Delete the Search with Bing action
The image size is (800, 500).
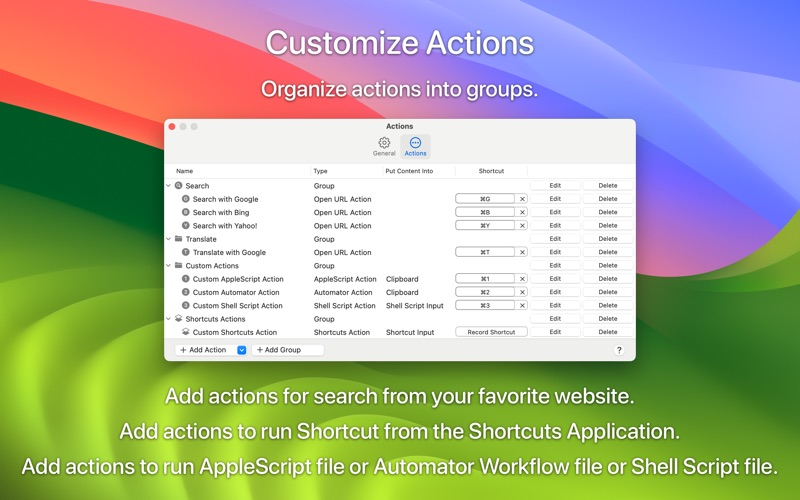[x=608, y=212]
